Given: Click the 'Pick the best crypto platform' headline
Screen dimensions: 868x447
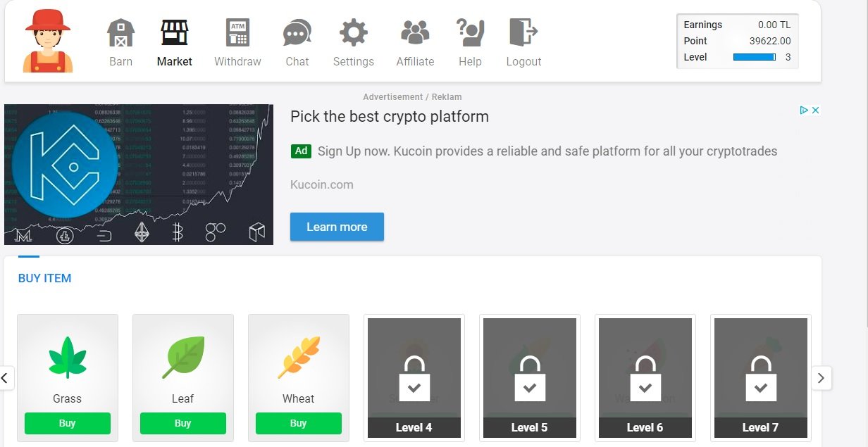Looking at the screenshot, I should [390, 117].
